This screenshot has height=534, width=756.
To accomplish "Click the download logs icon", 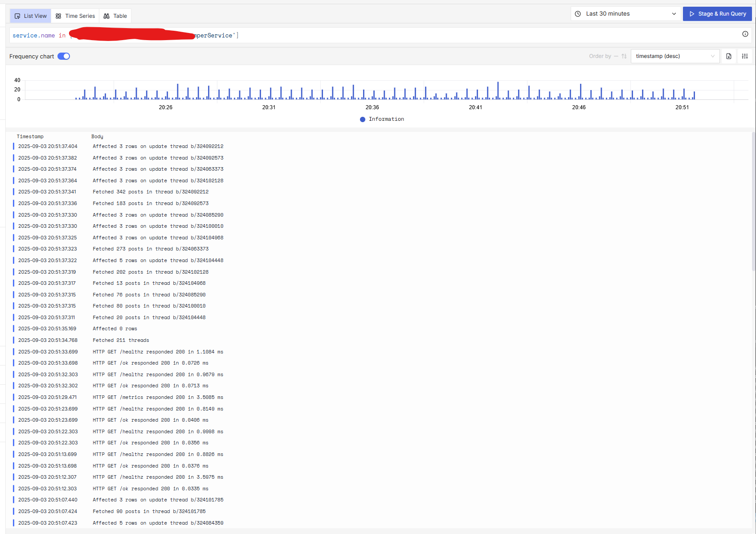I will [x=729, y=56].
